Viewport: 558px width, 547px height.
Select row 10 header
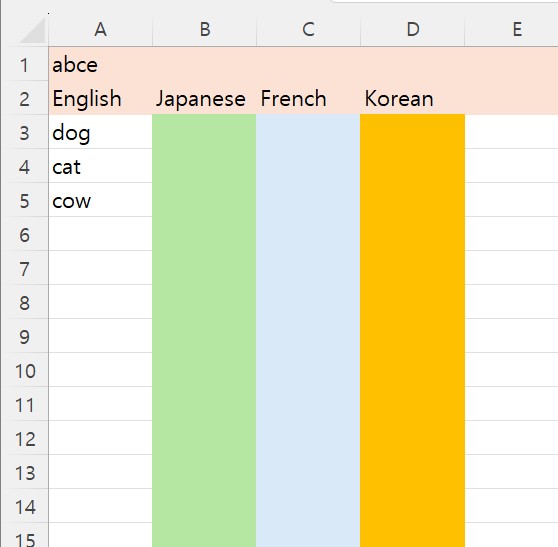click(24, 370)
